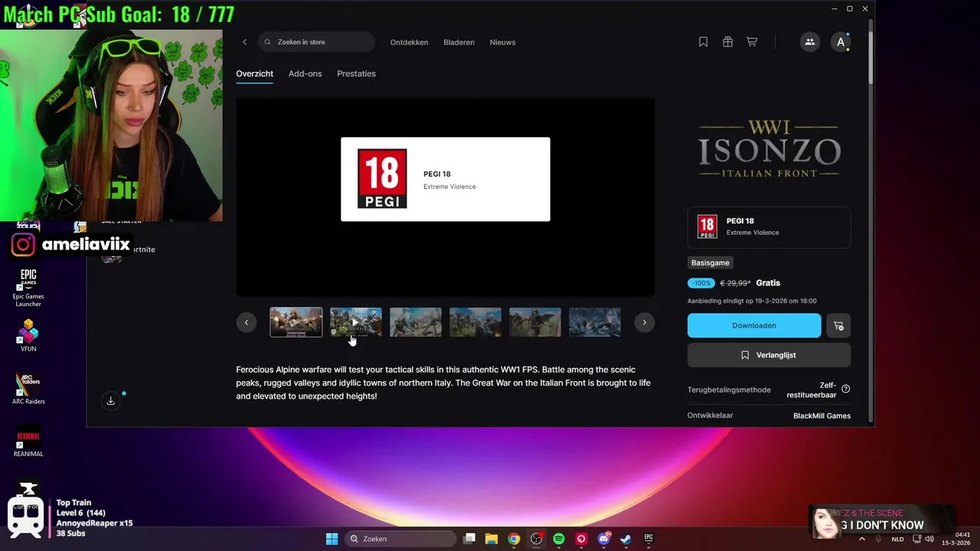Screen dimensions: 980x551
Task: Click the -100% discount badge
Action: pos(701,283)
